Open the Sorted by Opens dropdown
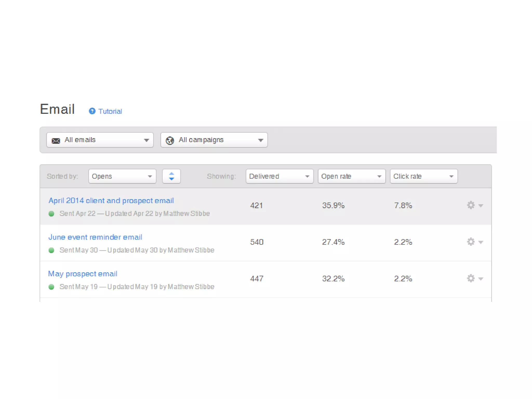The height and width of the screenshot is (399, 532). pos(122,176)
